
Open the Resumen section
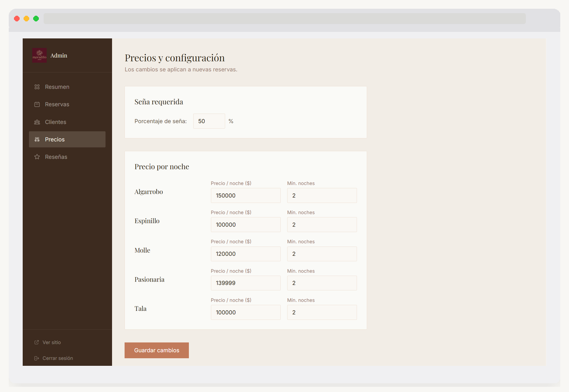tap(67, 87)
